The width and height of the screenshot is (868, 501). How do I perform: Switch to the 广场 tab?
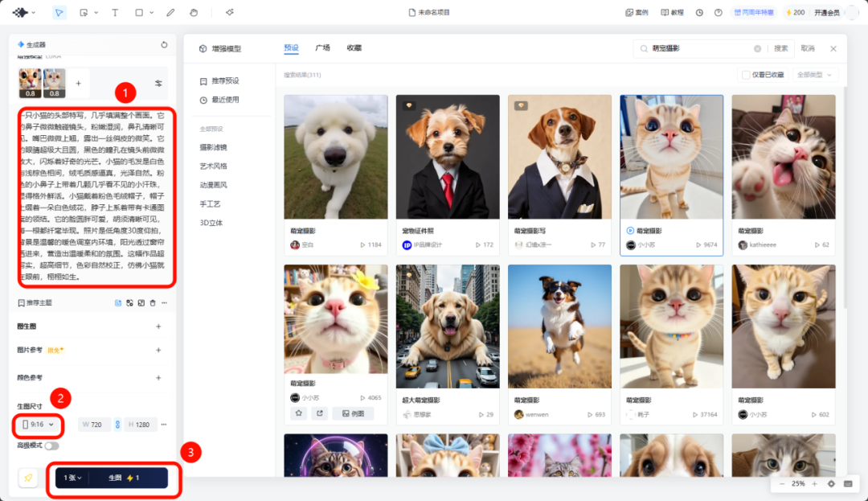323,48
